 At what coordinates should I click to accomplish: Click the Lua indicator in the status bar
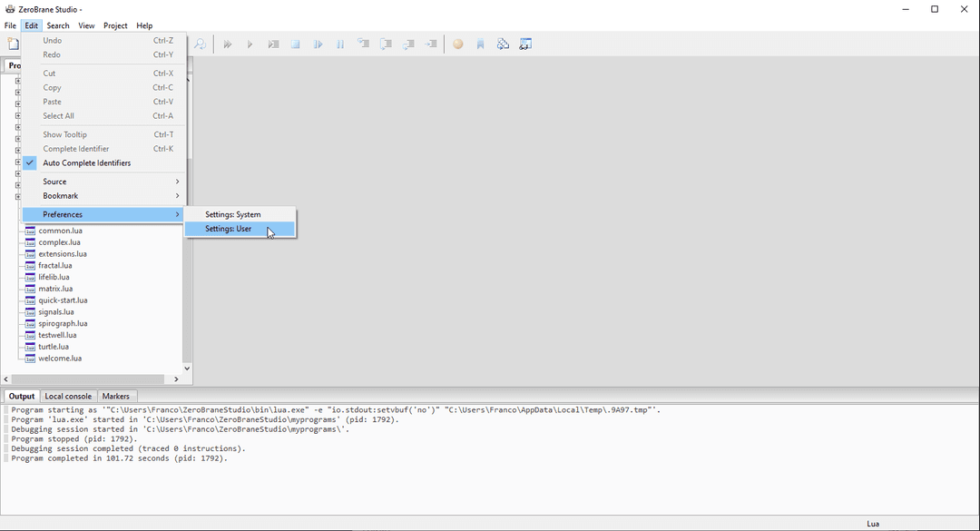tap(873, 523)
